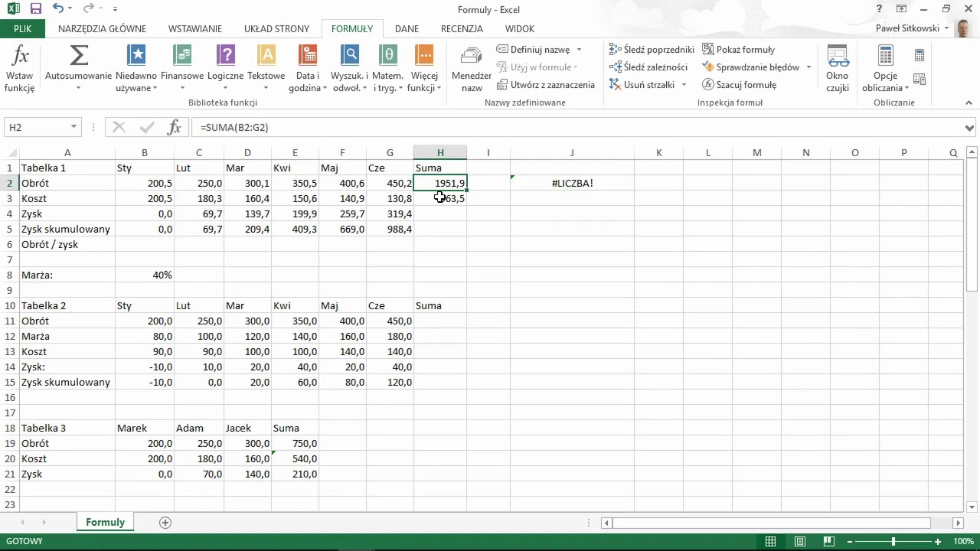Image resolution: width=980 pixels, height=551 pixels.
Task: Switch to UKŁAD STRONY tab
Action: pyautogui.click(x=276, y=28)
